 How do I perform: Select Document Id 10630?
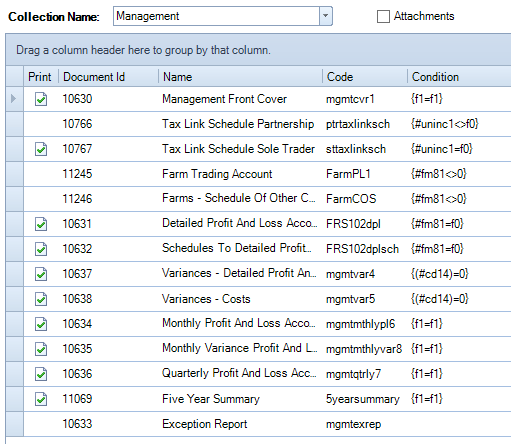77,99
